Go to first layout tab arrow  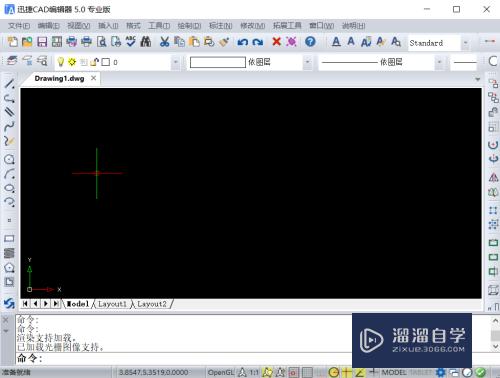click(x=25, y=304)
